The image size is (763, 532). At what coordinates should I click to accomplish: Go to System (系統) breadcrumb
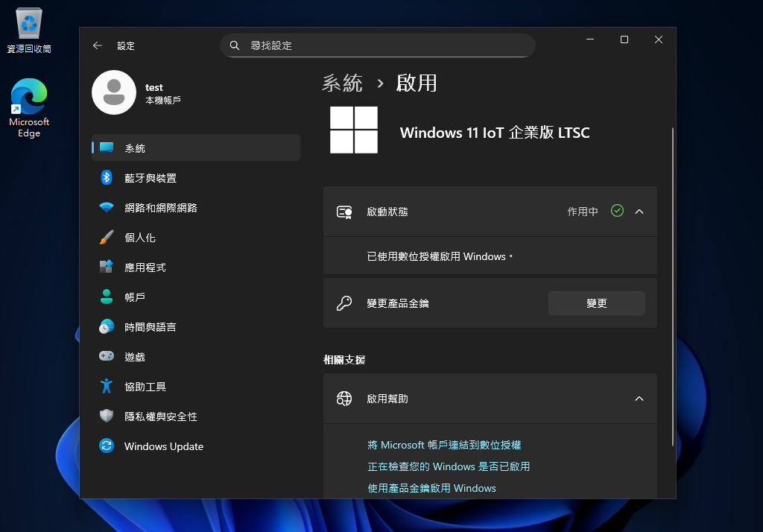[x=342, y=83]
